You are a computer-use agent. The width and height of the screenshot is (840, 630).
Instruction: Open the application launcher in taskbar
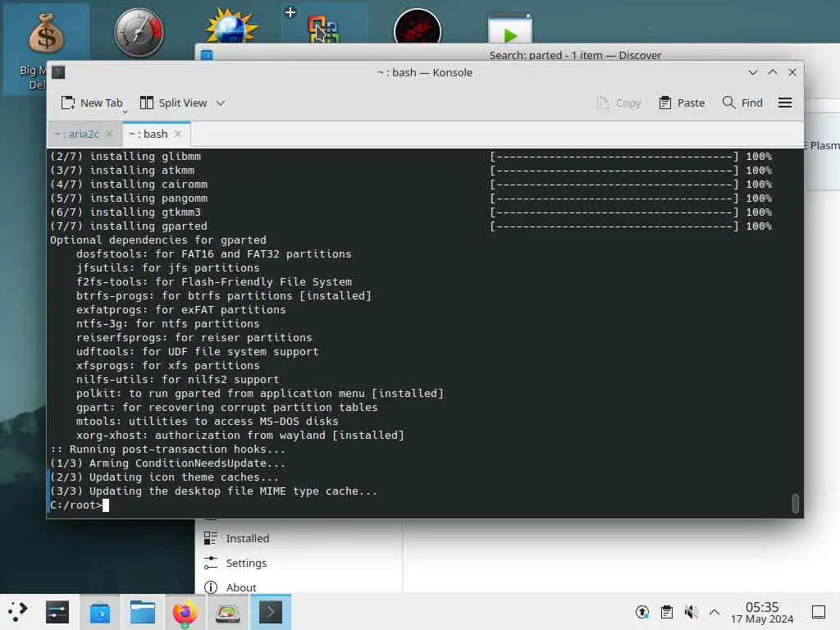[x=17, y=612]
